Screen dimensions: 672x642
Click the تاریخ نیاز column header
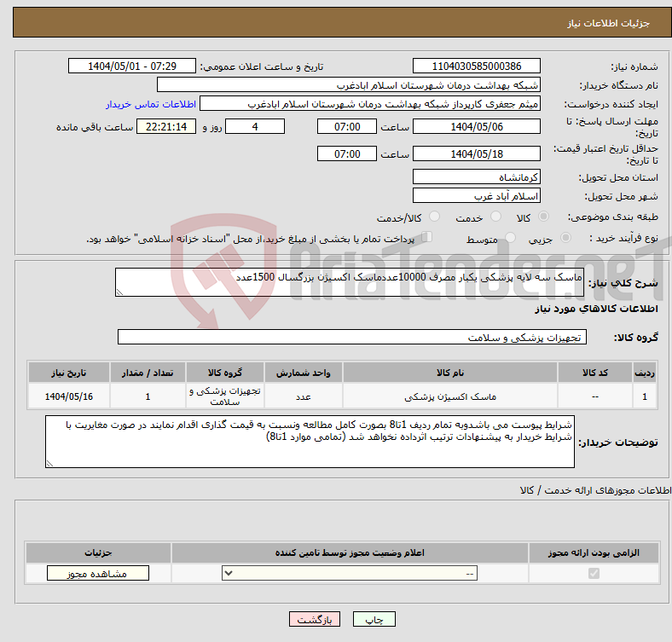click(69, 373)
